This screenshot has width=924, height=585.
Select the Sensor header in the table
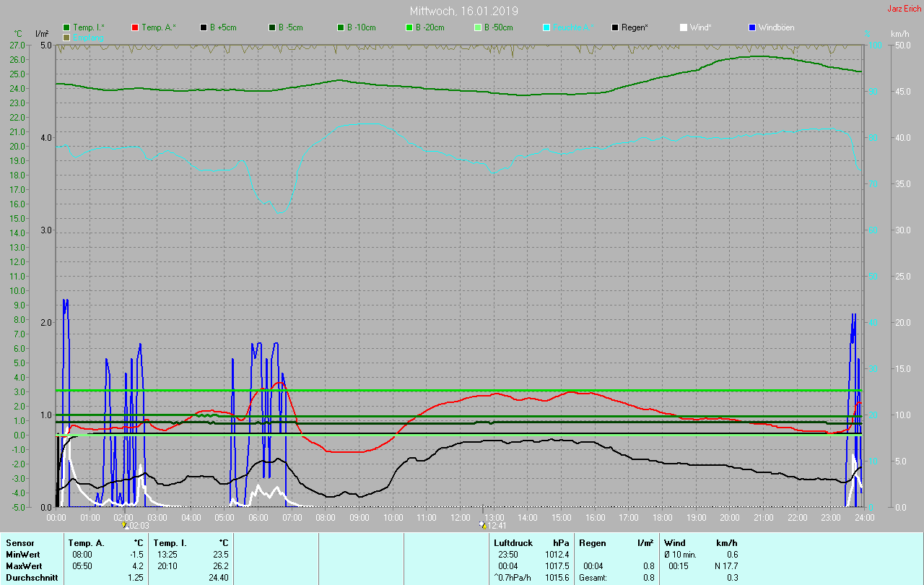point(19,542)
